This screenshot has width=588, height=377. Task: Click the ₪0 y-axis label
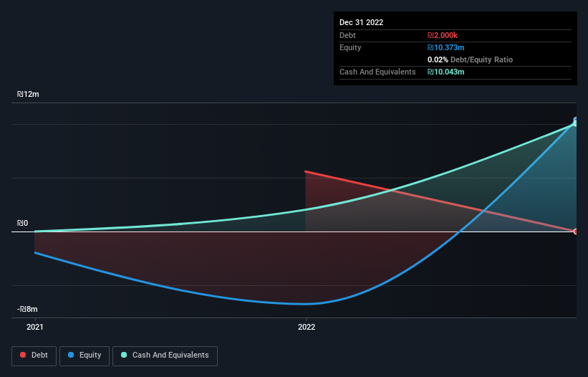pyautogui.click(x=22, y=223)
